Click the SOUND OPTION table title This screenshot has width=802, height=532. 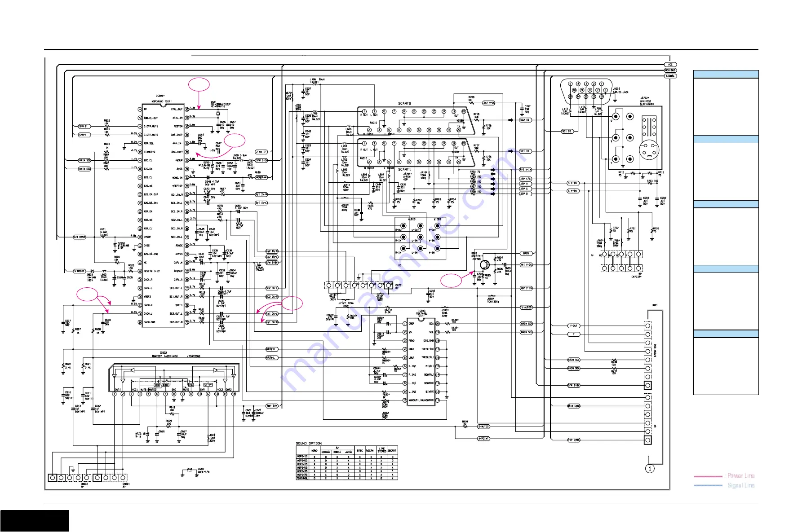pos(309,443)
